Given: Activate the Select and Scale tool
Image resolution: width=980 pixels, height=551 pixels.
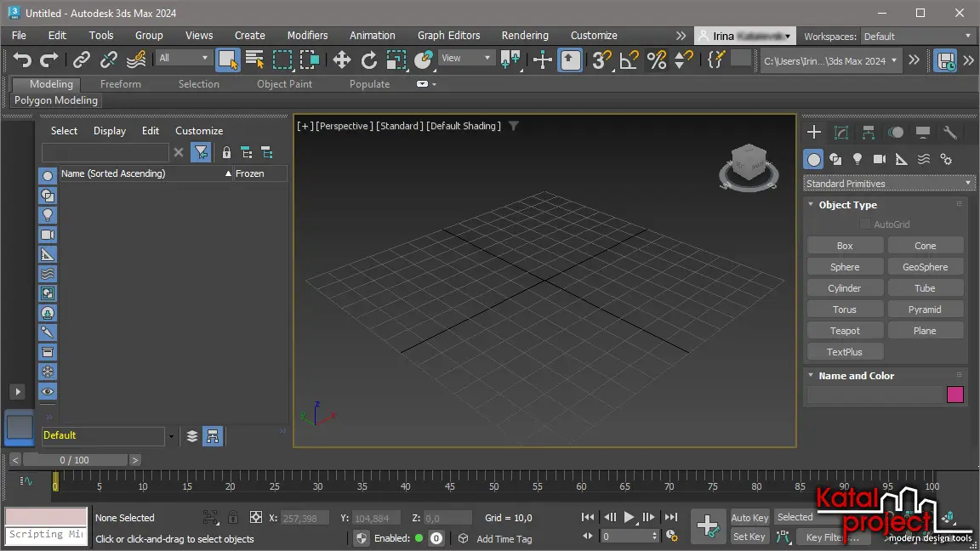Looking at the screenshot, I should click(x=396, y=60).
